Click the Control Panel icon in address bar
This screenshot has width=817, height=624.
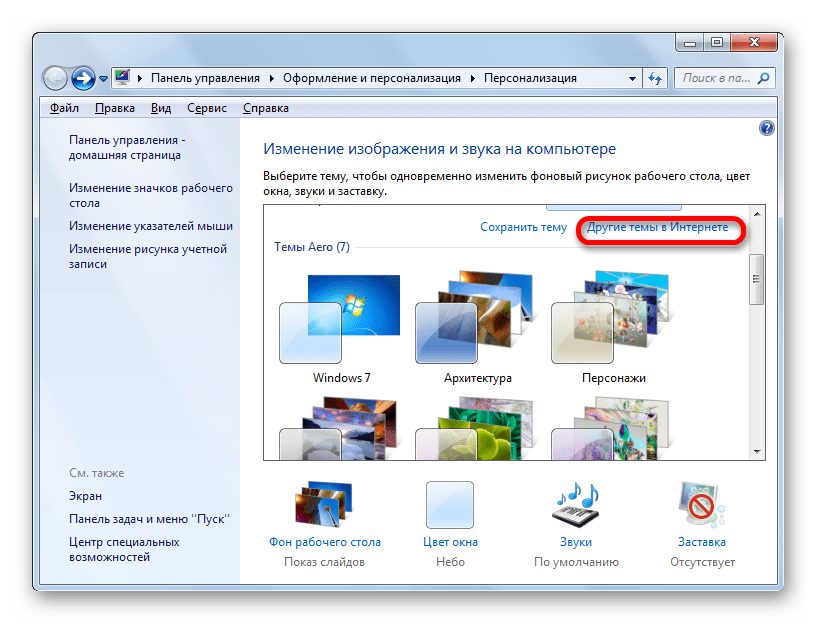click(122, 78)
